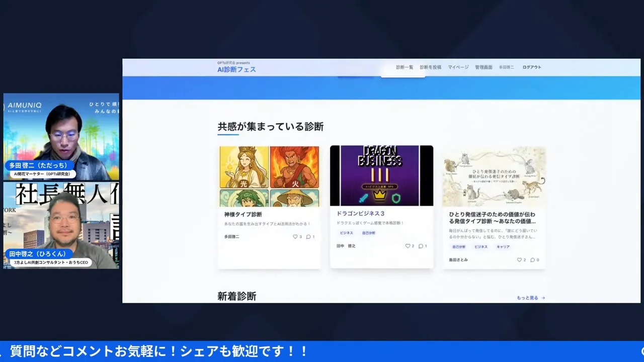Open the comment bubble icon on ドラゴンビジネス3
The image size is (644, 362).
click(x=422, y=246)
